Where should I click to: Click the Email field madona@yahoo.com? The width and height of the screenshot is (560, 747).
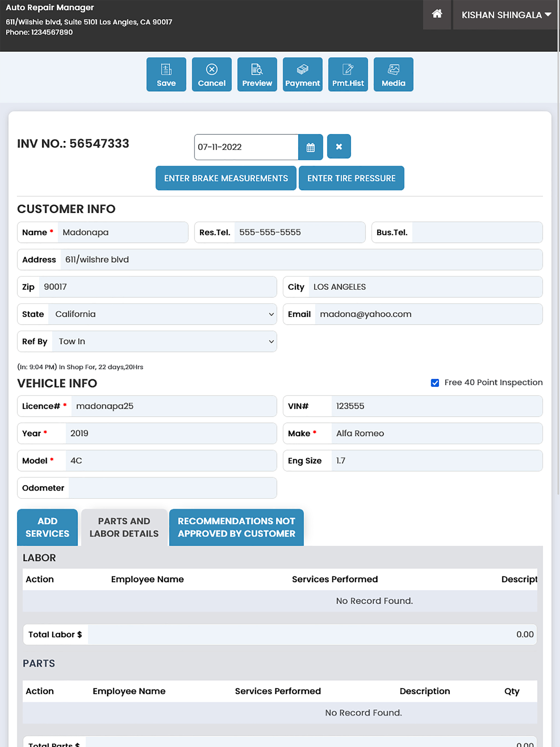point(429,314)
